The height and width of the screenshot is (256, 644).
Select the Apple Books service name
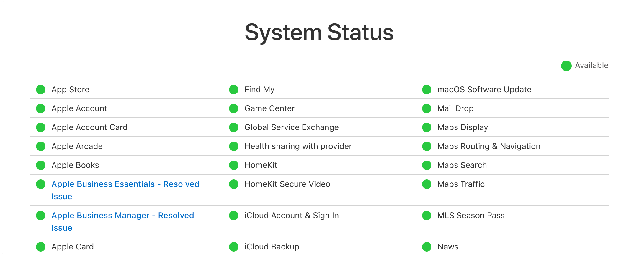(75, 165)
